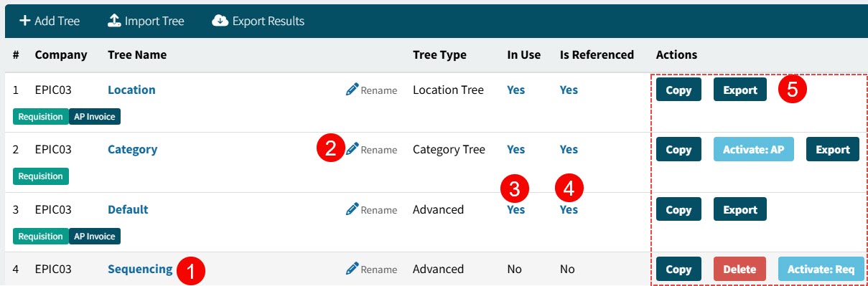
Task: Click In Use Yes for Category
Action: coord(515,149)
